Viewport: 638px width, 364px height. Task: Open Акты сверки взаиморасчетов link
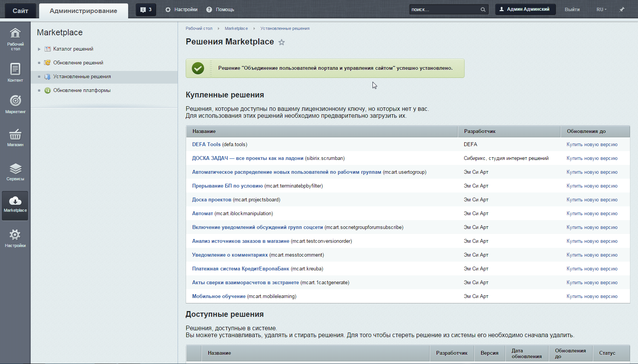point(246,283)
